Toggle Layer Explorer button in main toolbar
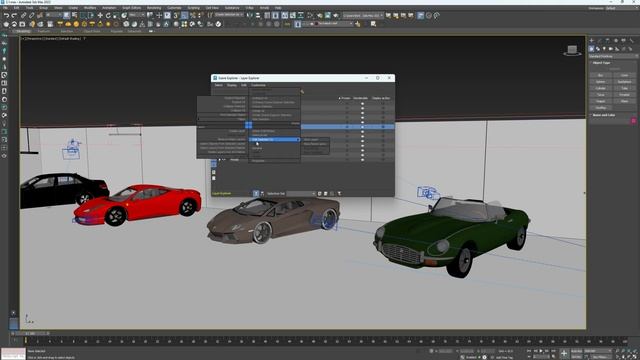The width and height of the screenshot is (640, 360). (276, 16)
